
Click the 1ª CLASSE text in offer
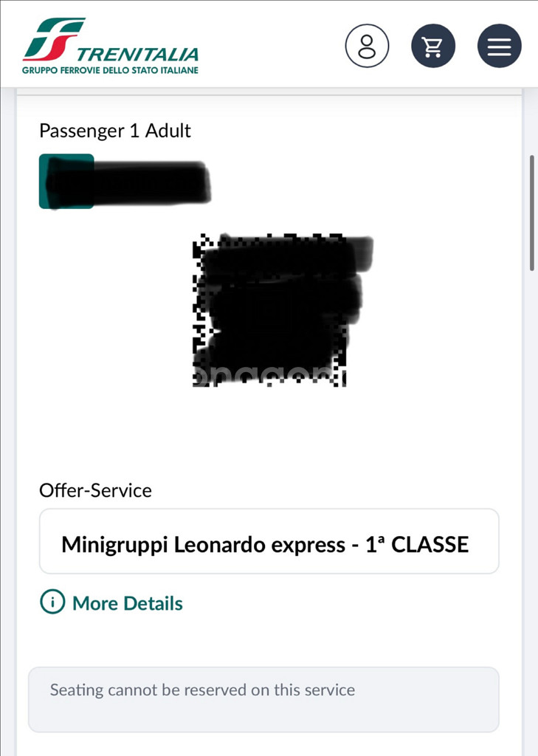417,545
